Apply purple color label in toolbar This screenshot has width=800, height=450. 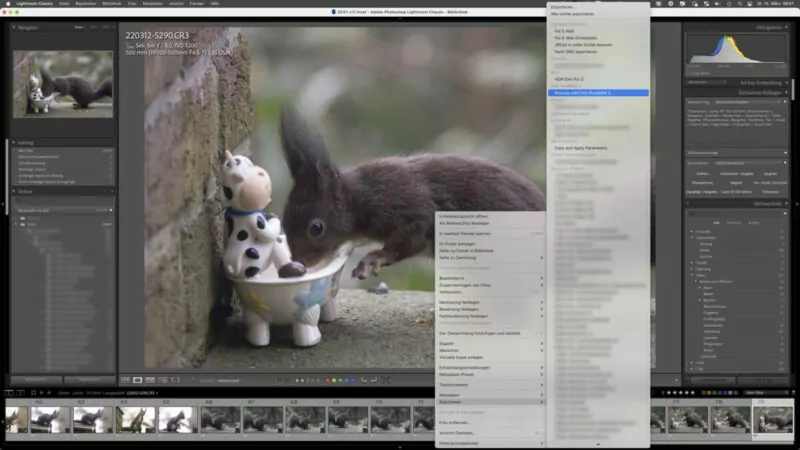(x=353, y=380)
